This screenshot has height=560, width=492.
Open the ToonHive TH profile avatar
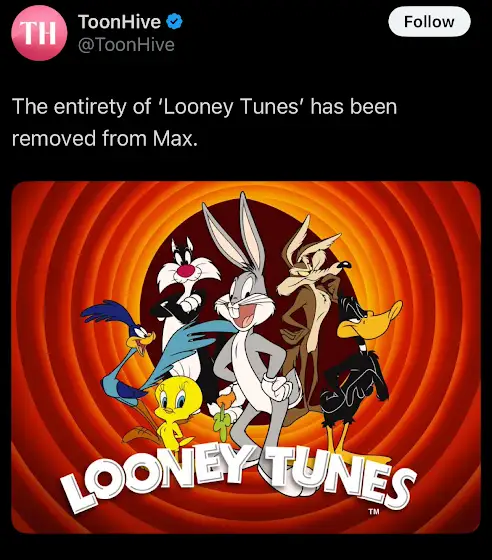(39, 33)
